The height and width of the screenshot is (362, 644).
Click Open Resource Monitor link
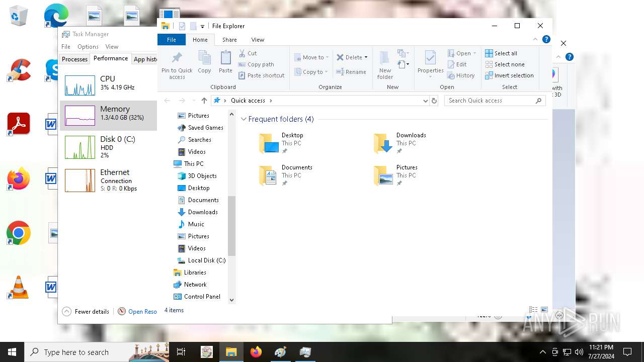pyautogui.click(x=137, y=312)
